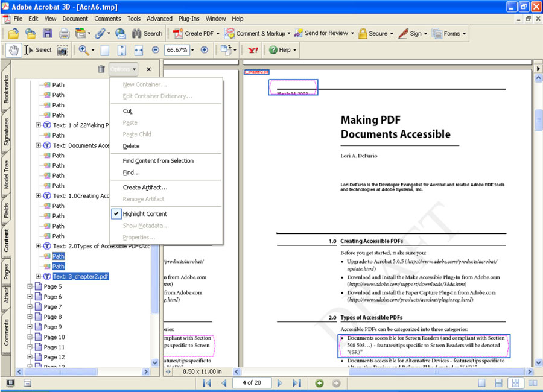Open the Advanced menu
The height and width of the screenshot is (392, 543).
pos(159,19)
